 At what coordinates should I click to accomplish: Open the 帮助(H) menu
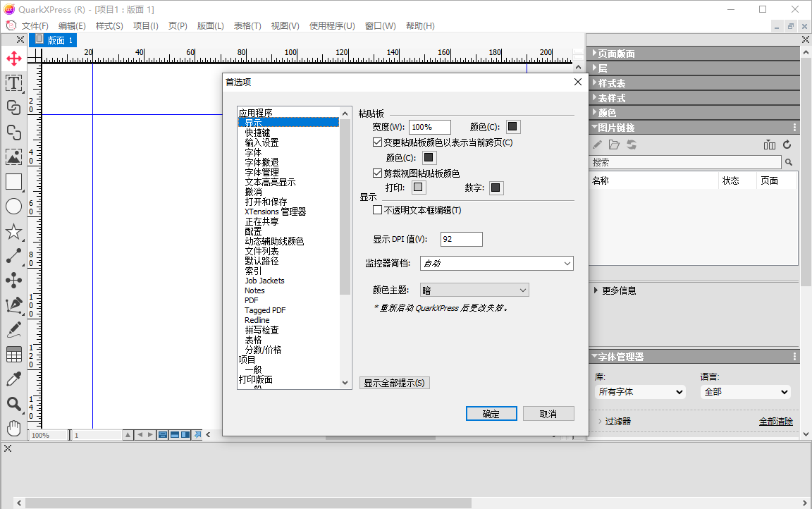click(x=421, y=26)
